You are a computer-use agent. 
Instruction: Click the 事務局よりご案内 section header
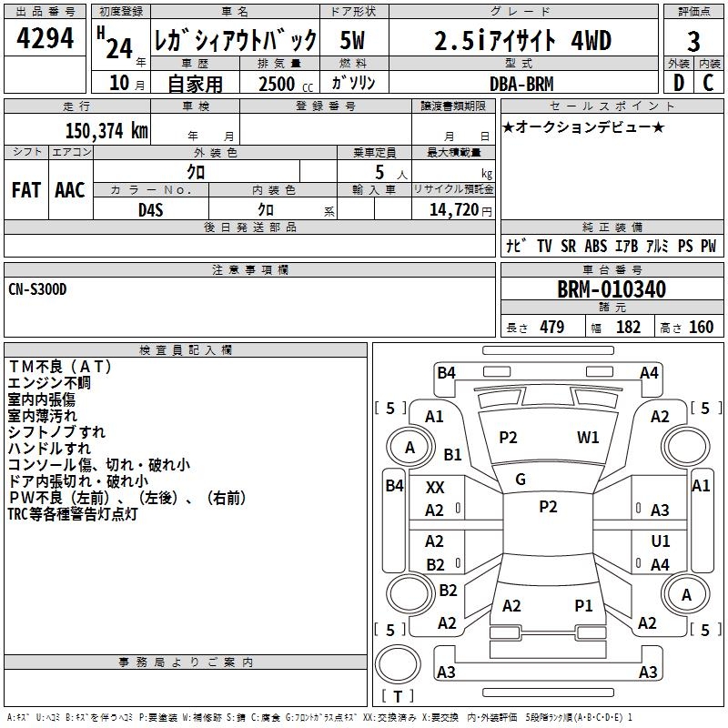click(186, 662)
